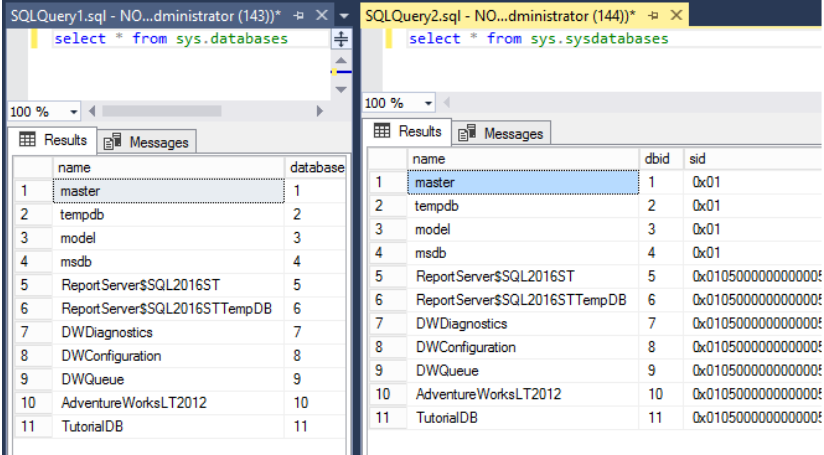Open the left tab group document list dropdown
Viewport: 824px width, 455px height.
click(343, 17)
